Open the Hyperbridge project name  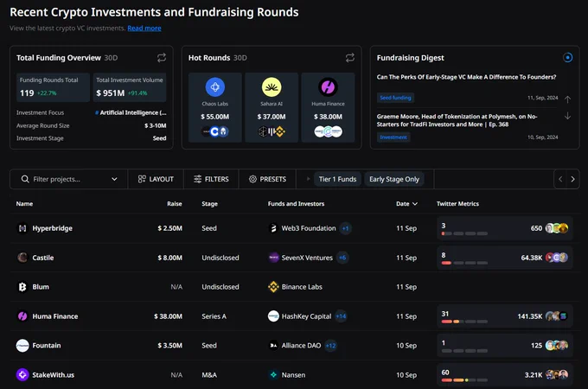52,228
